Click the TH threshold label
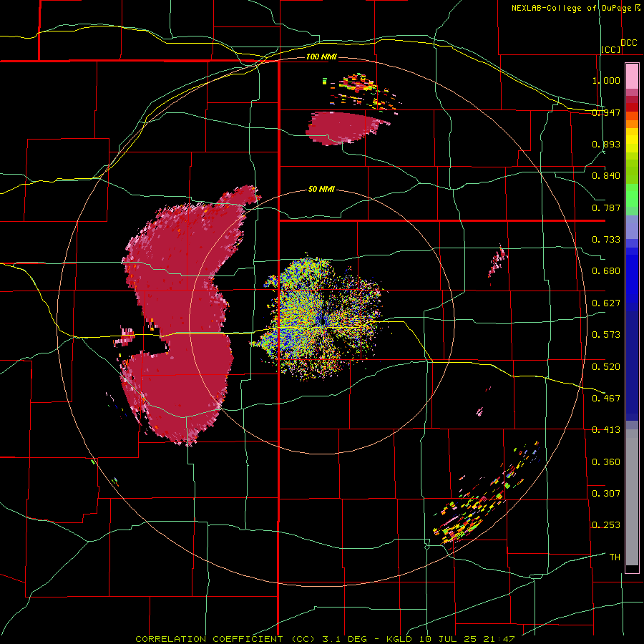This screenshot has height=644, width=644. point(615,557)
